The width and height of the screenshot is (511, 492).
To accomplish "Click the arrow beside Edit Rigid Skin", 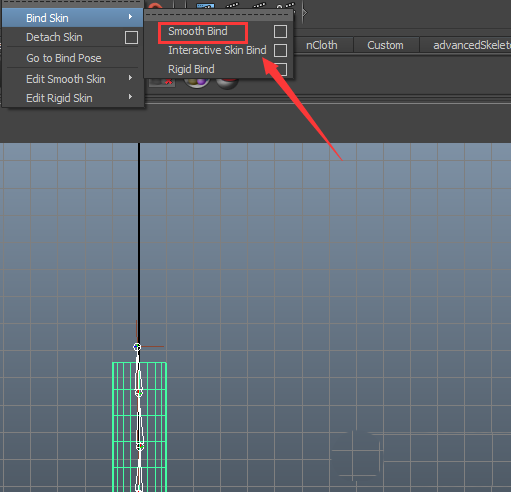I will click(130, 97).
